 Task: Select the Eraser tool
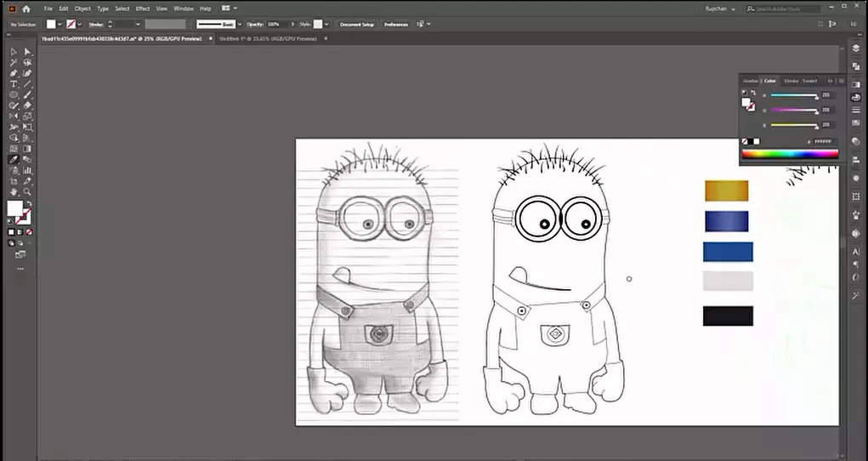(x=27, y=105)
